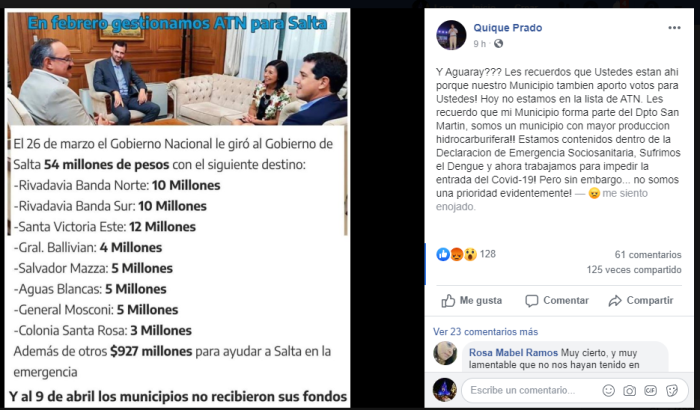Click the Comentar button

point(557,301)
